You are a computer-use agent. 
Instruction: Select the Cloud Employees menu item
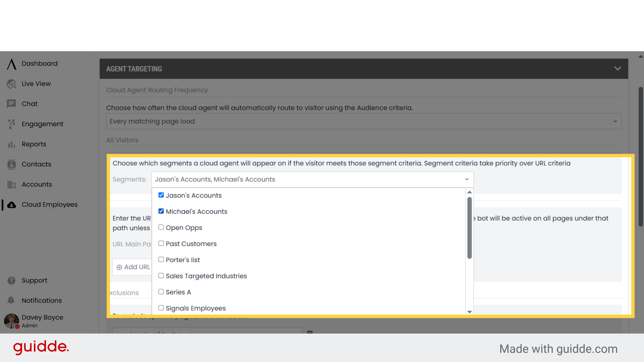tap(50, 204)
